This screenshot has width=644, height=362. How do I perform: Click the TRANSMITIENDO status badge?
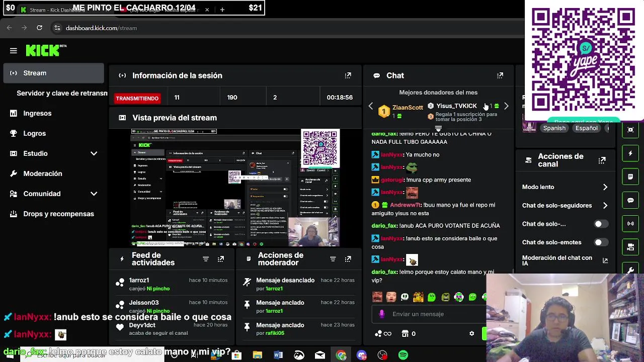click(x=137, y=98)
